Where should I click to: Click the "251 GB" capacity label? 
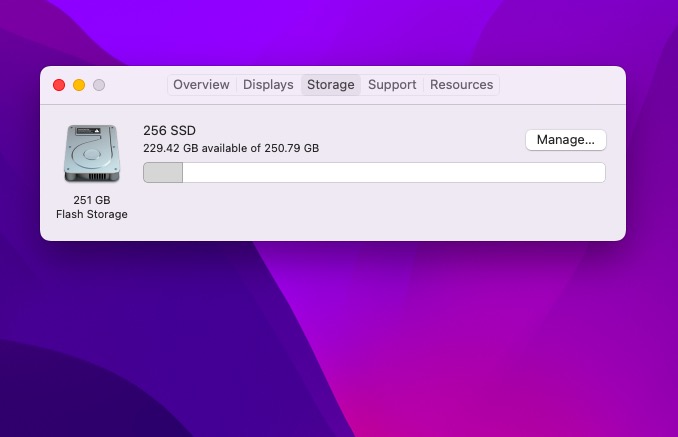pyautogui.click(x=91, y=200)
